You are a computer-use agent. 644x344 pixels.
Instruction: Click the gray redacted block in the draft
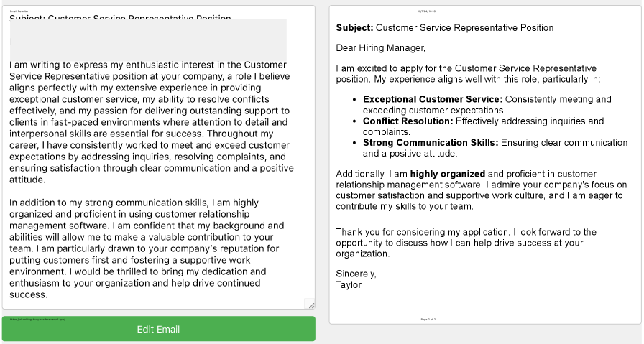(148, 39)
